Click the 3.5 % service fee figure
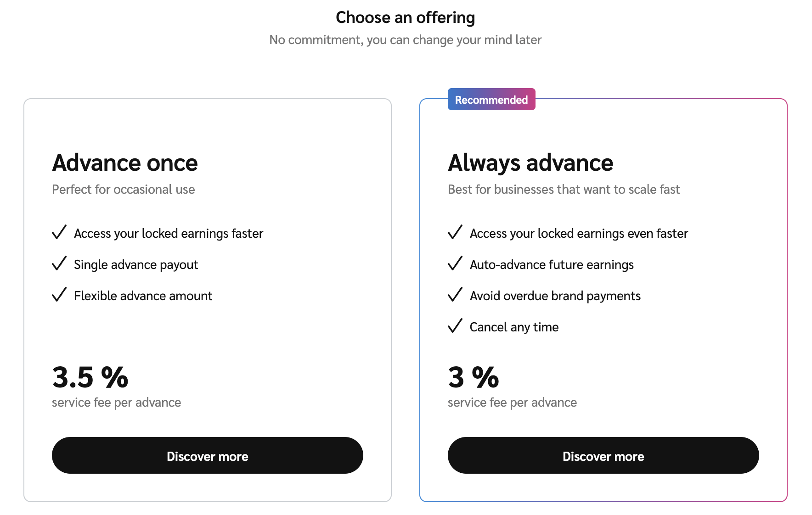 90,377
